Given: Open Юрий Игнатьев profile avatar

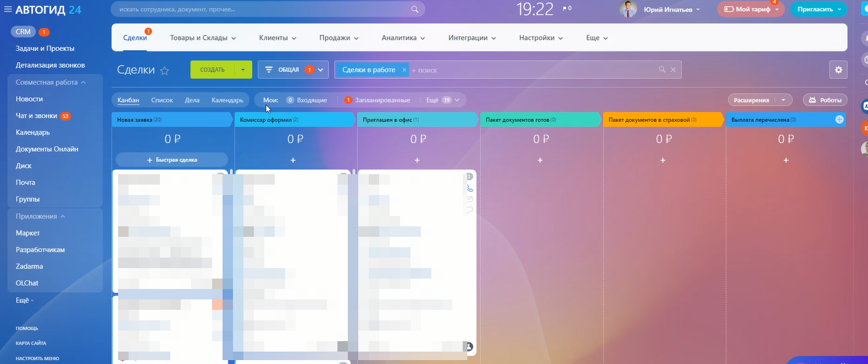Looking at the screenshot, I should [628, 9].
